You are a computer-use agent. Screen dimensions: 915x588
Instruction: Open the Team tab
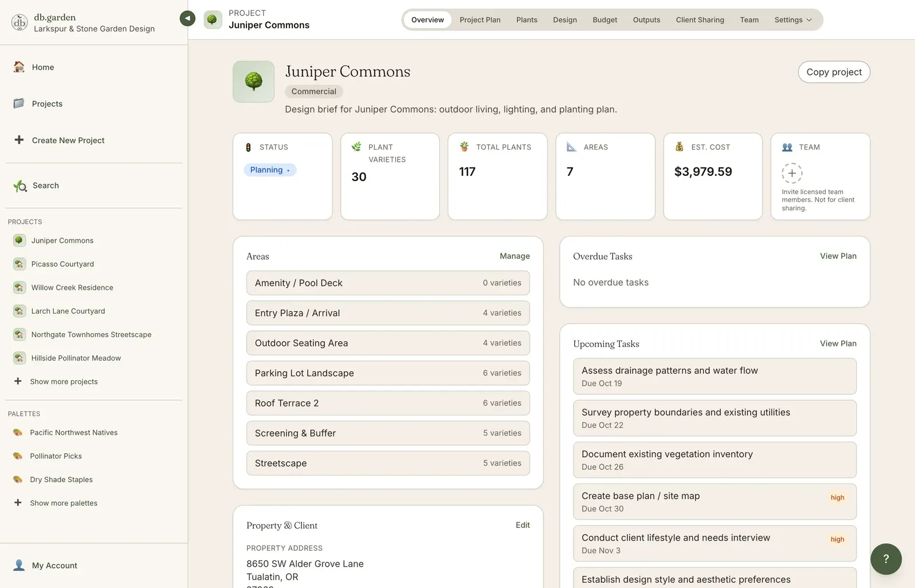[749, 19]
